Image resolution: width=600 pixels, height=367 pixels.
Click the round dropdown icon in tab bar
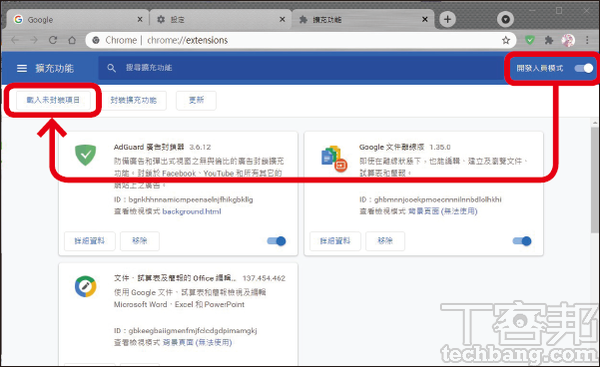click(x=505, y=19)
